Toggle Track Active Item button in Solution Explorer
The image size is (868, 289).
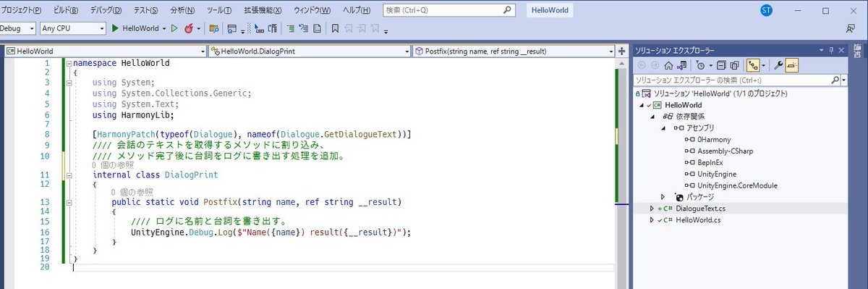tap(752, 65)
